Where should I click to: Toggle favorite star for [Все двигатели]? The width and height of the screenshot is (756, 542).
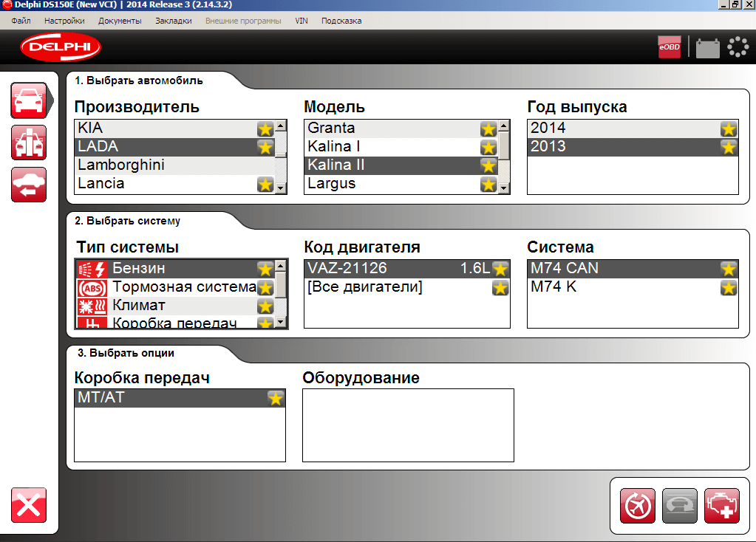(x=500, y=288)
